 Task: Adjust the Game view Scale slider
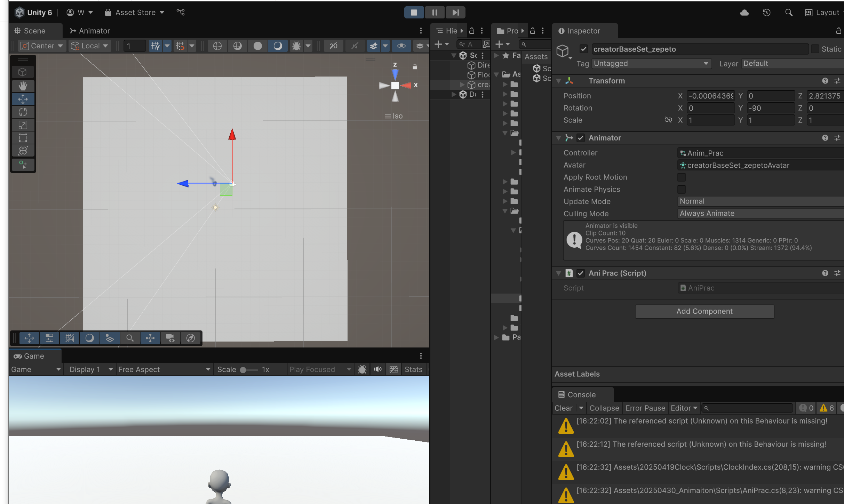244,370
